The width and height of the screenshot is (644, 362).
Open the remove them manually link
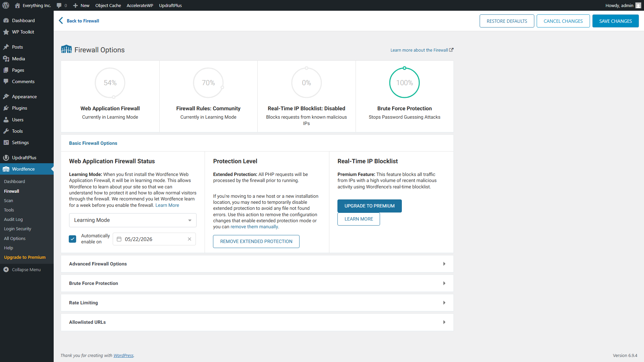[254, 227]
